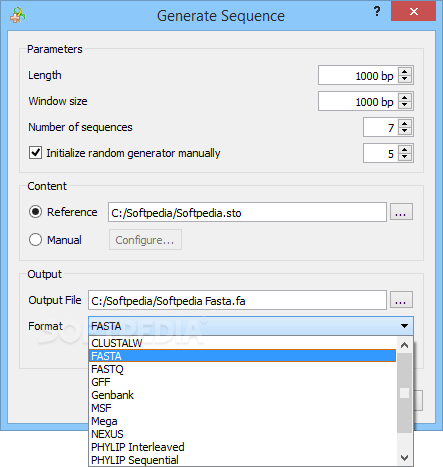This screenshot has width=443, height=467.
Task: Click the Window size input field
Action: coord(358,101)
